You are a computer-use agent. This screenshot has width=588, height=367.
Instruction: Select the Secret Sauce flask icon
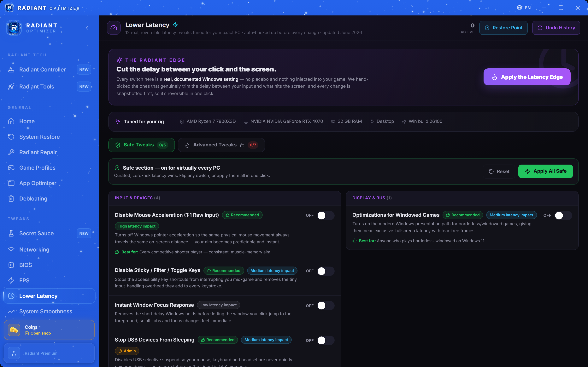click(x=11, y=233)
